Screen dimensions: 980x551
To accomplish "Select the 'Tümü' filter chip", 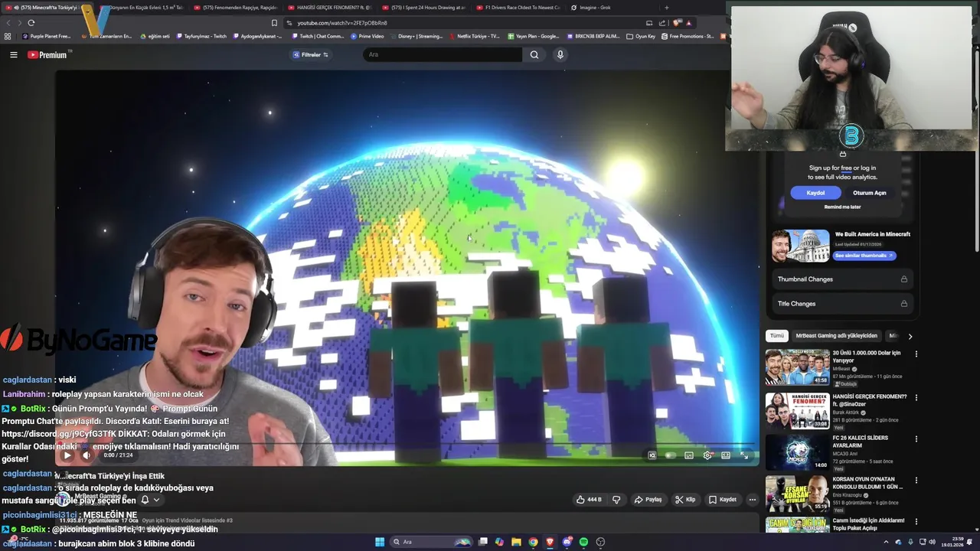I will [x=776, y=336].
